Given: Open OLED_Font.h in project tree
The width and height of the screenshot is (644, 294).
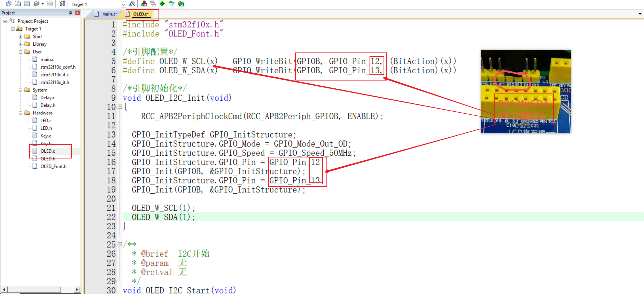Looking at the screenshot, I should (53, 166).
